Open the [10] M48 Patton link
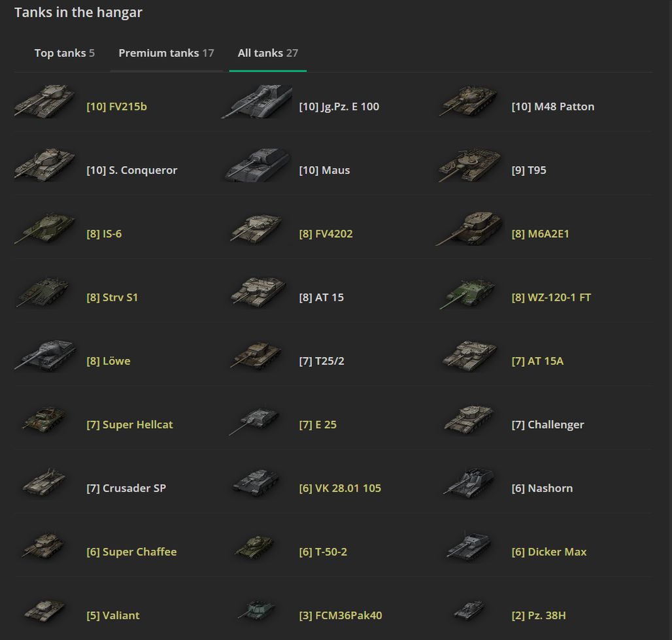 pyautogui.click(x=553, y=107)
